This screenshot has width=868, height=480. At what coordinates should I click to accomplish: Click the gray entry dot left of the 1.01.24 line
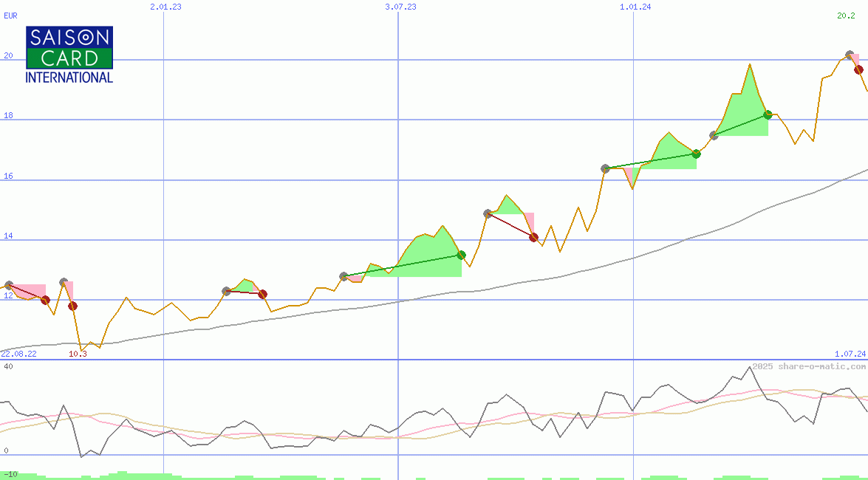pyautogui.click(x=605, y=168)
